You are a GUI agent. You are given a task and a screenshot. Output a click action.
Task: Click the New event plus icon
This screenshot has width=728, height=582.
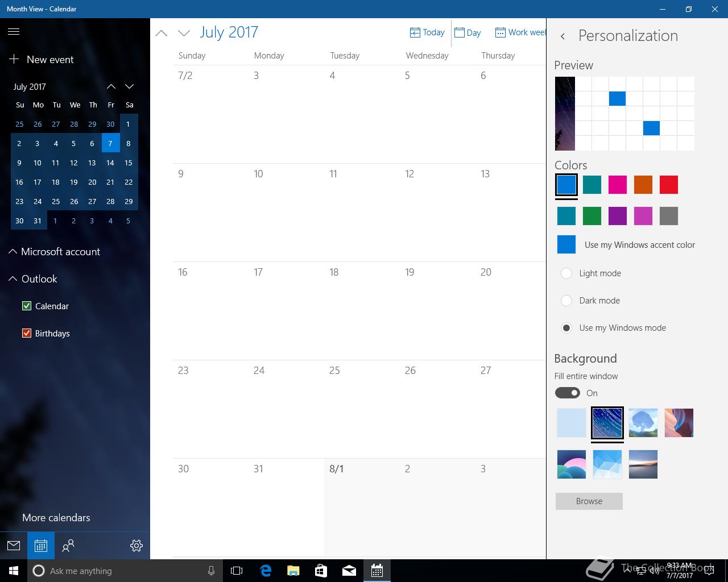tap(14, 59)
